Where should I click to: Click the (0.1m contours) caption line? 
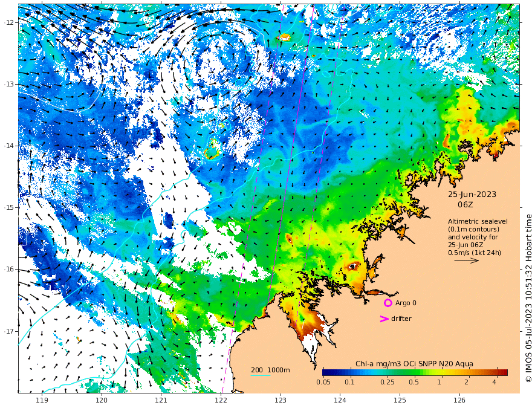tap(473, 229)
